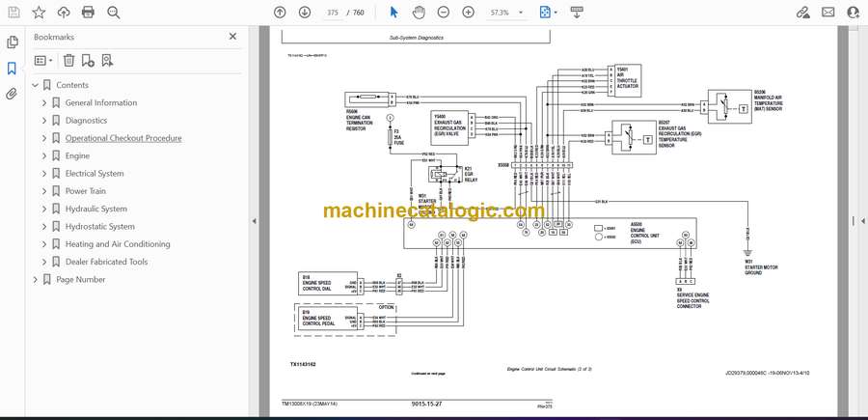Image resolution: width=868 pixels, height=420 pixels.
Task: Activate the hand pan tool
Action: click(420, 13)
